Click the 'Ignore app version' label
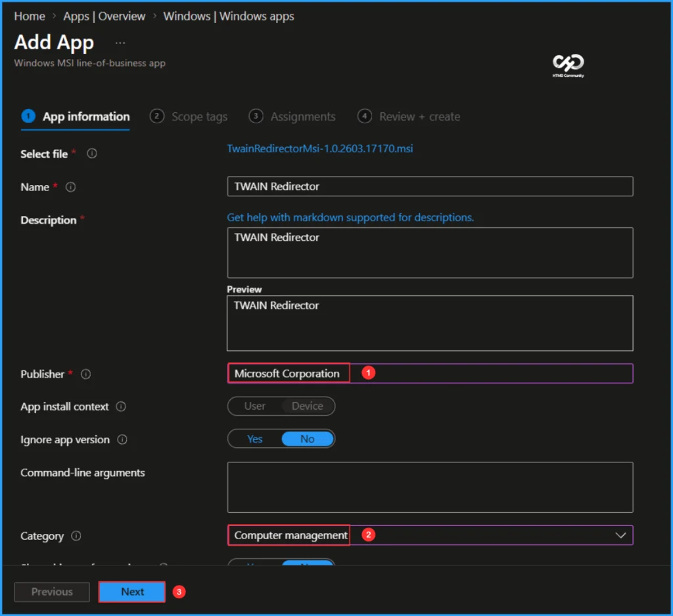 [x=65, y=440]
